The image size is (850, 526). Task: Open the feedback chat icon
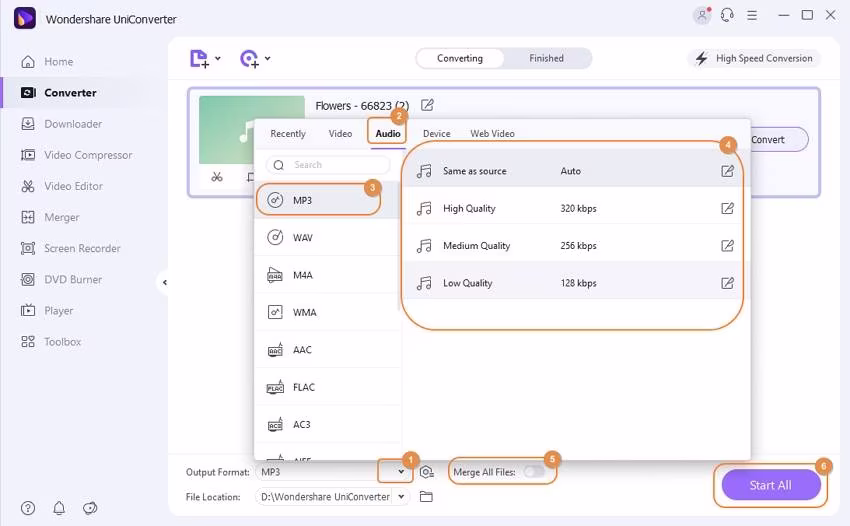click(x=90, y=508)
